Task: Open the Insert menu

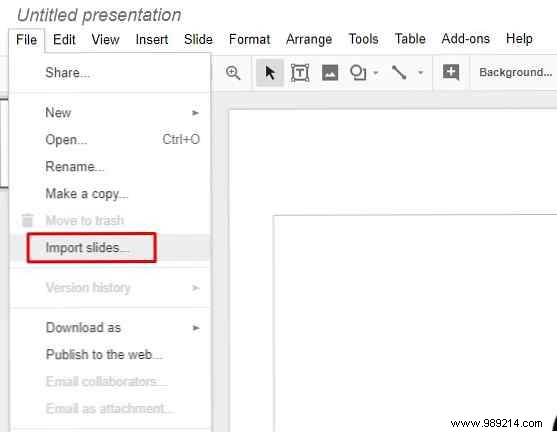Action: 152,39
